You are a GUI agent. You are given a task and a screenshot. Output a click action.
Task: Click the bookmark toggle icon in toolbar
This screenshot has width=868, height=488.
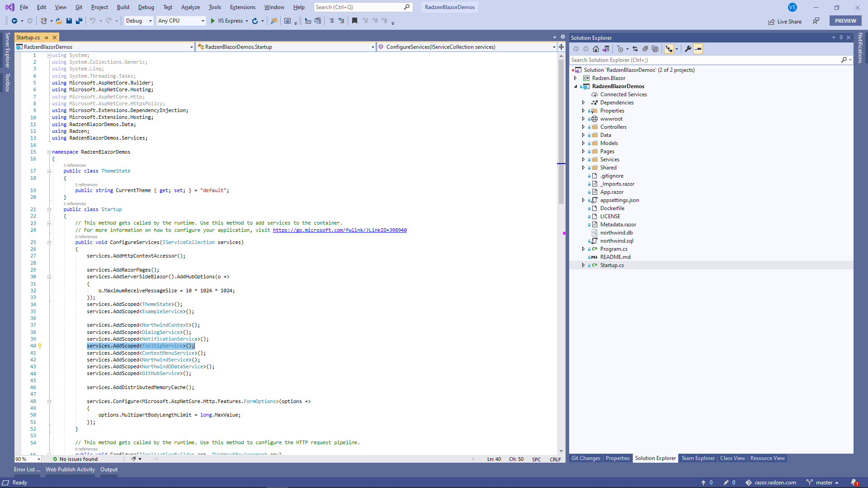[355, 21]
